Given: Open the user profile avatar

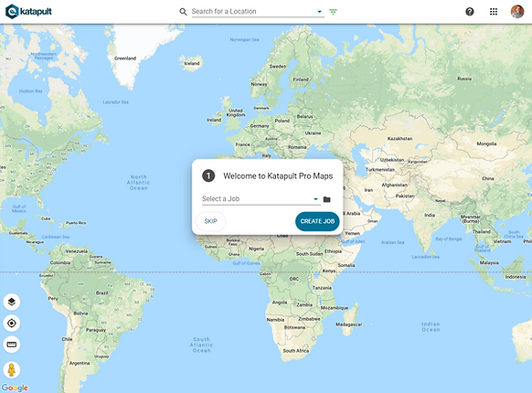Looking at the screenshot, I should point(517,12).
